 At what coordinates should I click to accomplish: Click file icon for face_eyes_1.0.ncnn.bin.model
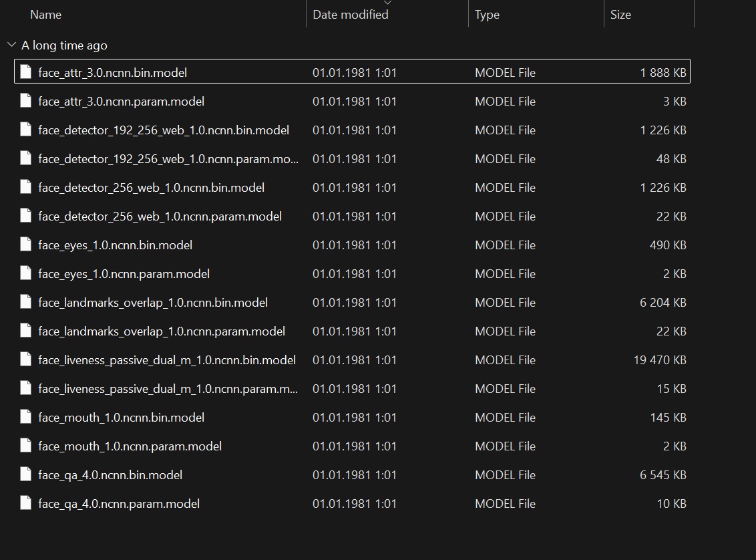coord(26,245)
